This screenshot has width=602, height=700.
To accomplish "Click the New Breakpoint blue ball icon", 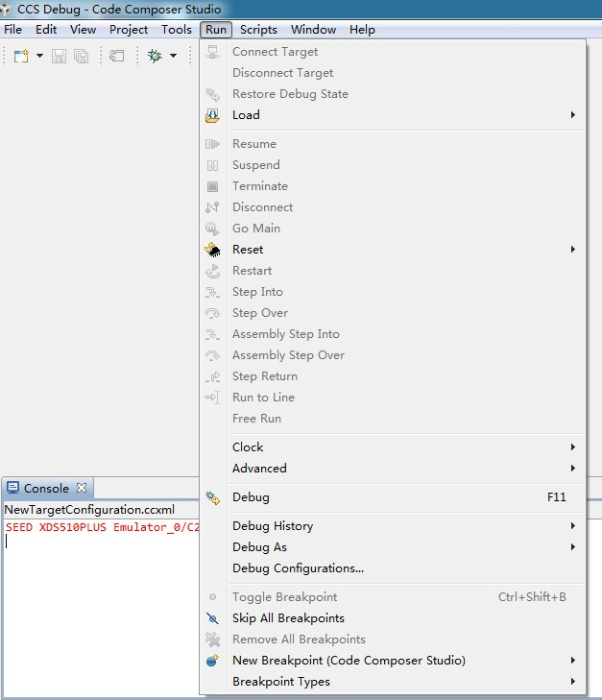I will (x=212, y=661).
